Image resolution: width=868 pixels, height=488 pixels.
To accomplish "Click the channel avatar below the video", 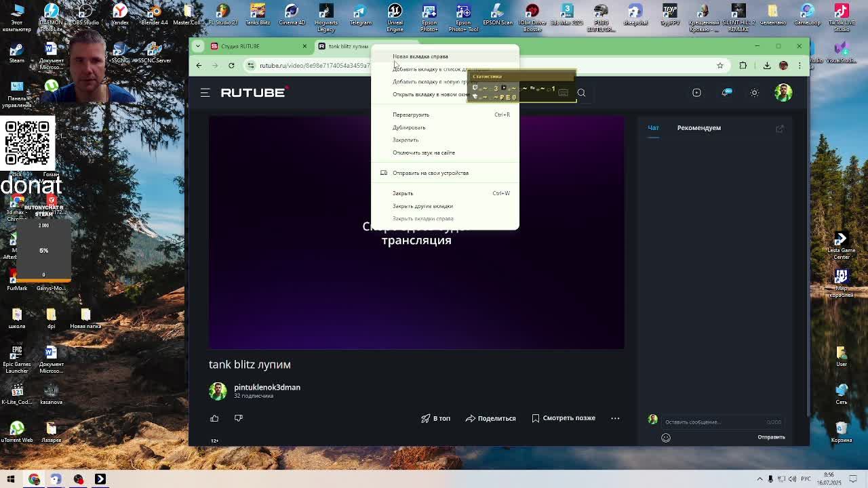I will [x=218, y=390].
